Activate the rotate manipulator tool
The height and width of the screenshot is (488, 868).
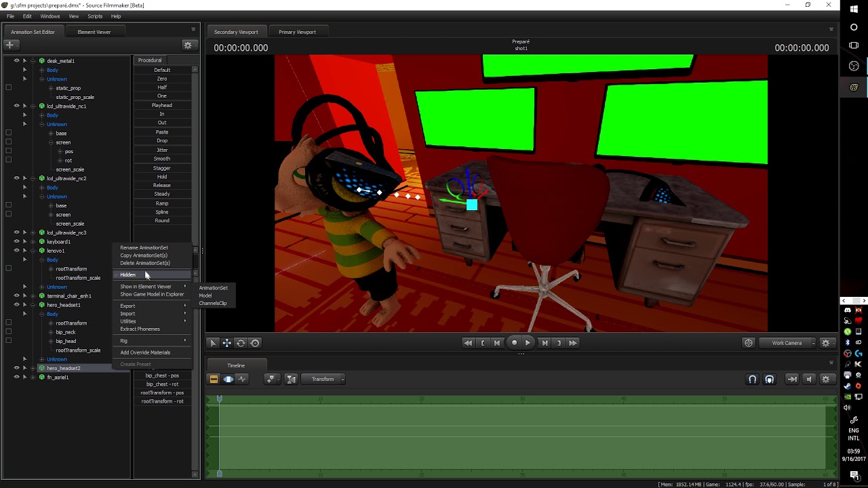click(241, 343)
